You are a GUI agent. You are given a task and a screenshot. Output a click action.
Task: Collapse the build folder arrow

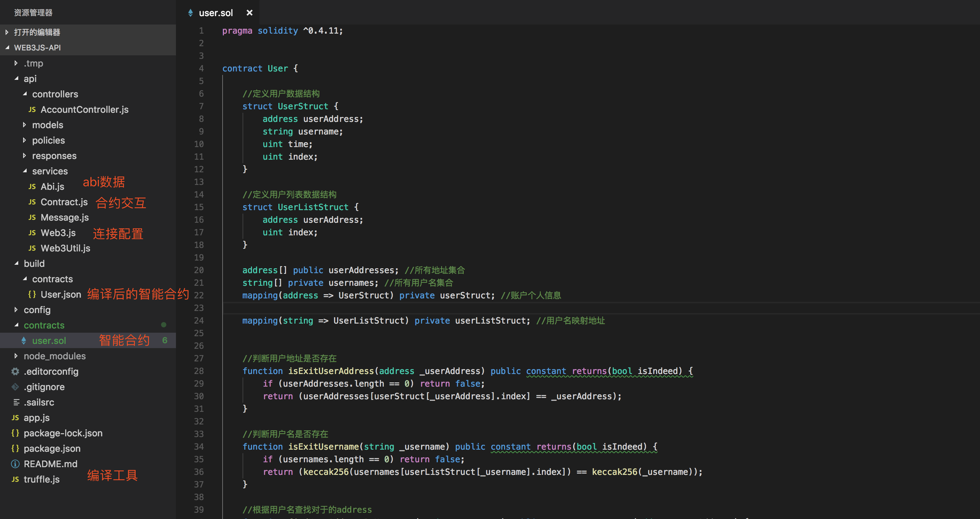coord(16,263)
